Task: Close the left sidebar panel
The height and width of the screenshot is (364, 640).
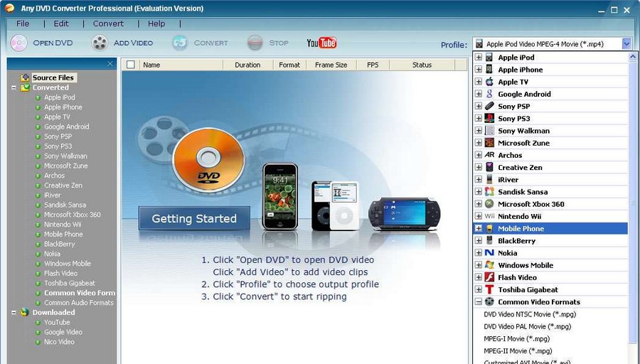Action: click(110, 64)
